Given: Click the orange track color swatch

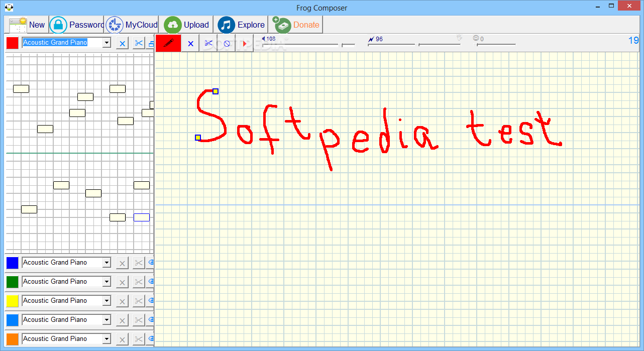Looking at the screenshot, I should pos(13,339).
